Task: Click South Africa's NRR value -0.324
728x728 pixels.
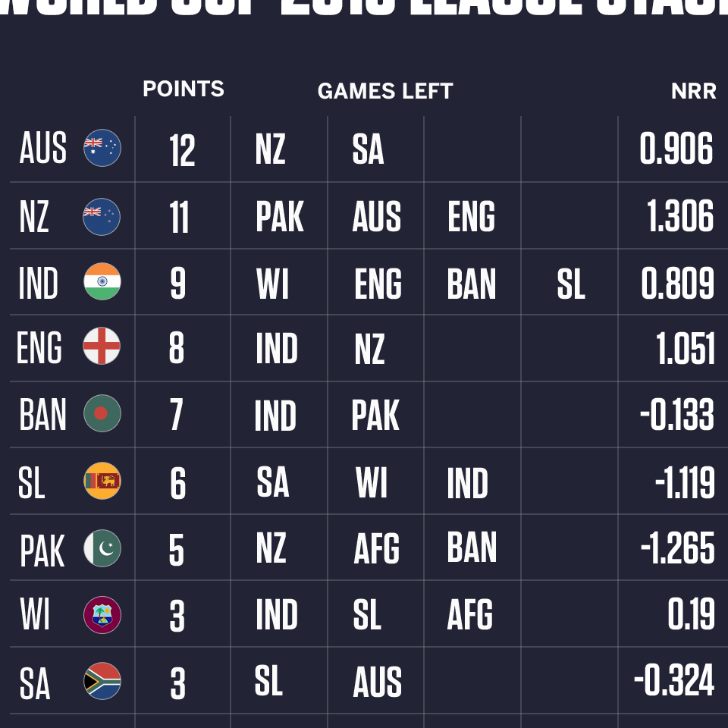Action: pyautogui.click(x=674, y=680)
